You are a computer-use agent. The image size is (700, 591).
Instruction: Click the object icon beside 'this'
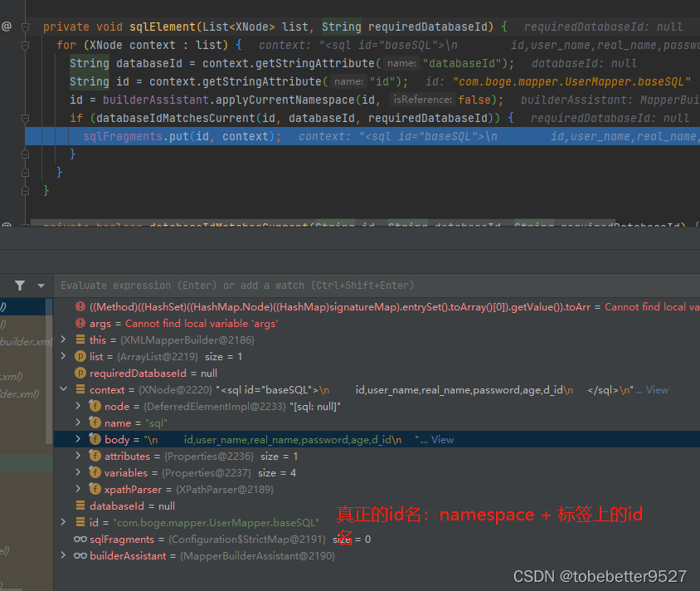pyautogui.click(x=80, y=339)
